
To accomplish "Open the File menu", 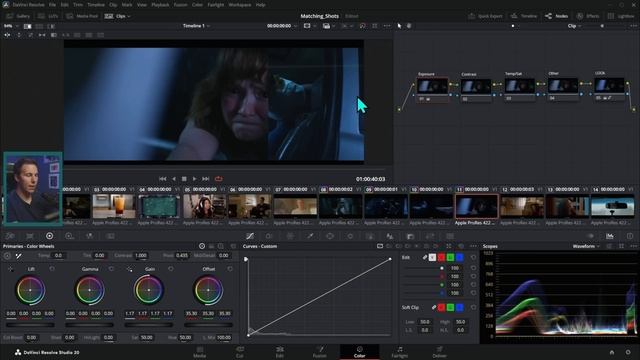I will (x=52, y=5).
